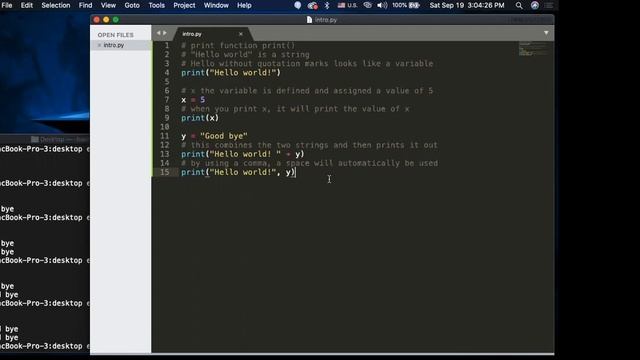Open the U.S. input source menu
The height and width of the screenshot is (360, 640).
tap(347, 5)
